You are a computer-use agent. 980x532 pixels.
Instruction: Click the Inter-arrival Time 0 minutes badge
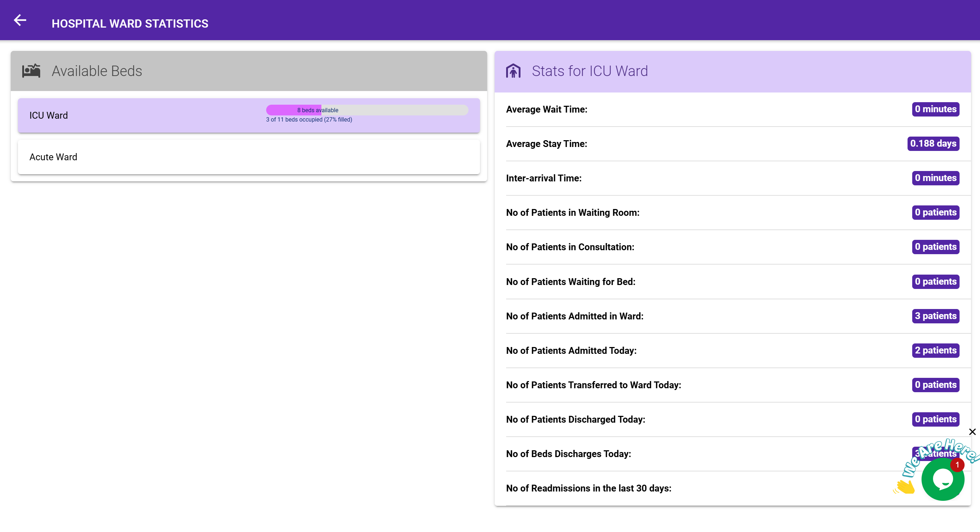coord(936,178)
